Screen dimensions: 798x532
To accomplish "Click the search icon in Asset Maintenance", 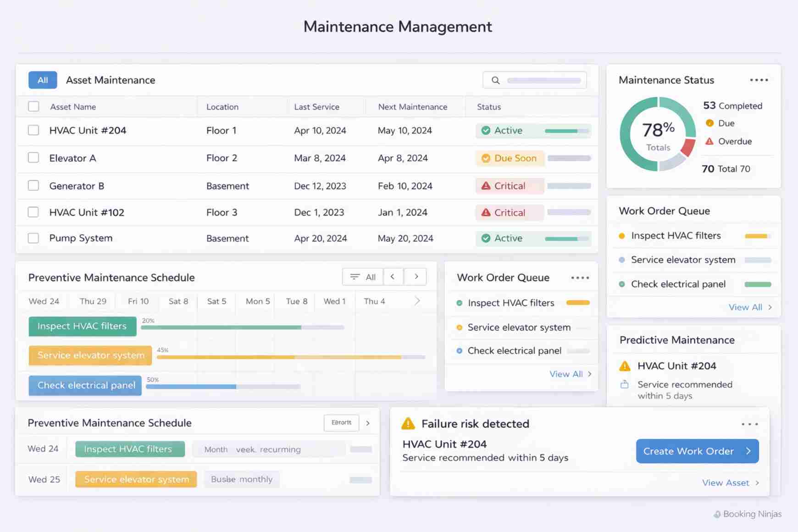I will click(x=495, y=80).
